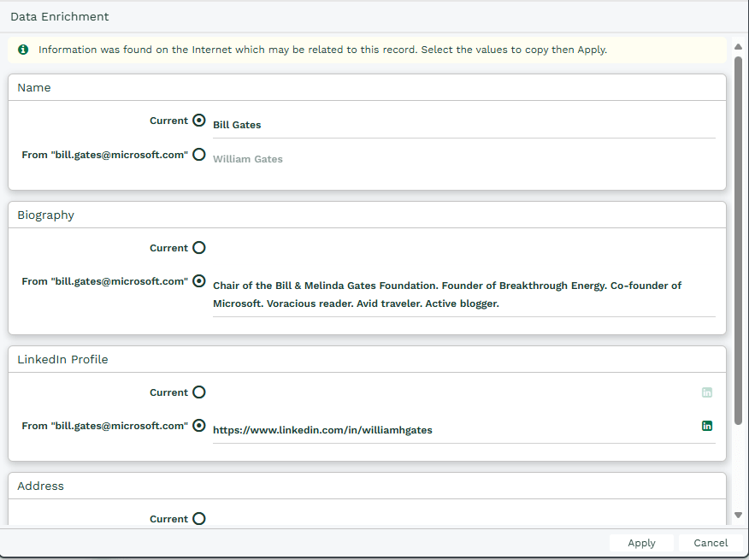Click the linkedin.com/in/williamhgates URL field
The image size is (749, 560).
click(463, 430)
